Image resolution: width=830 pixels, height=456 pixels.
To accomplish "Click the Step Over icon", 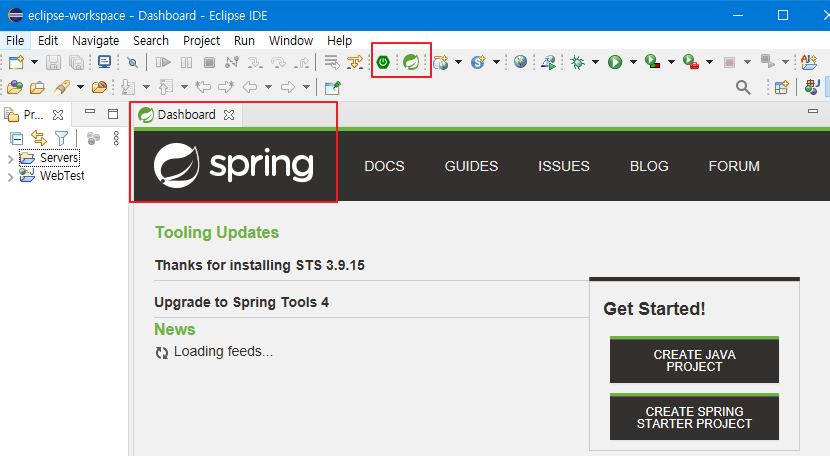I will click(278, 62).
